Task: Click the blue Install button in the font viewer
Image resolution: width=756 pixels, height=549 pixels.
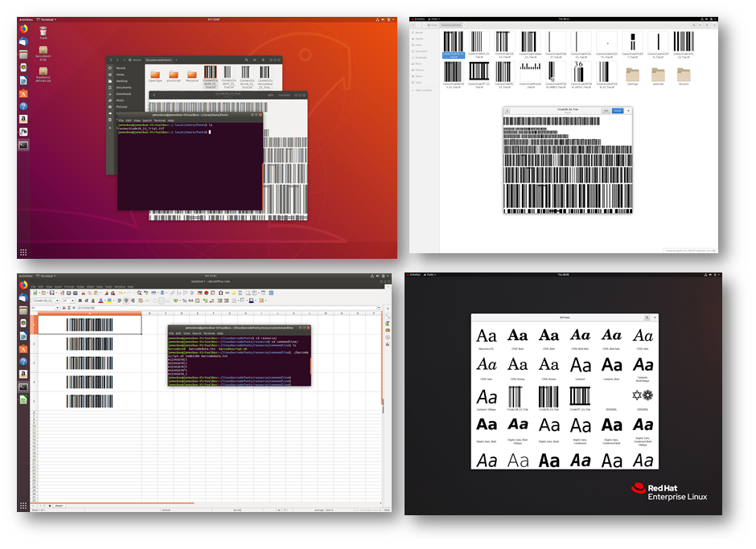Action: [x=618, y=111]
